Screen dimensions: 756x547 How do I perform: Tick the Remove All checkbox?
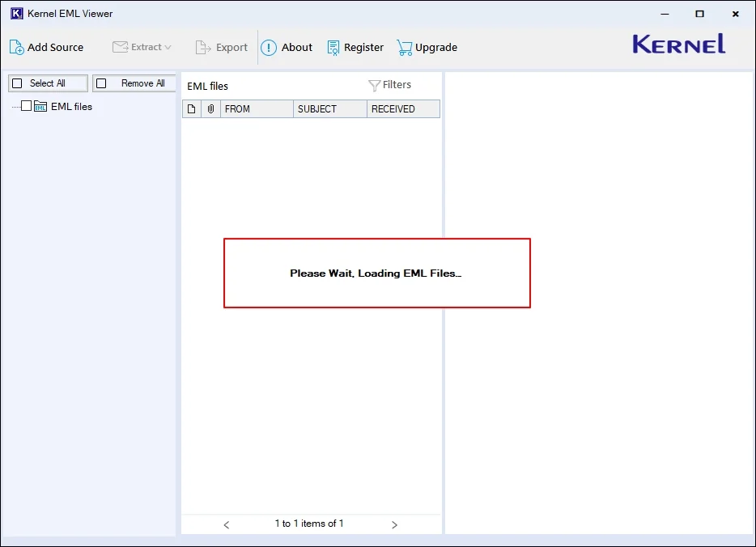(x=101, y=83)
